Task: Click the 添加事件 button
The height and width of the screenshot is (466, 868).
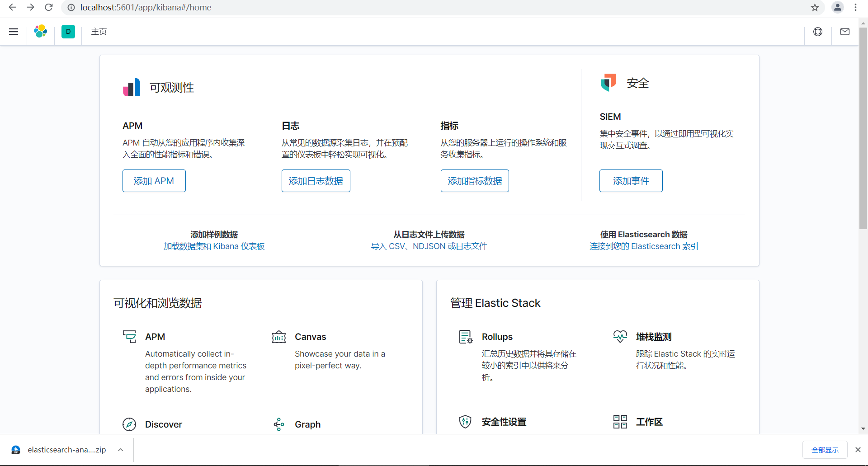Action: (x=631, y=181)
